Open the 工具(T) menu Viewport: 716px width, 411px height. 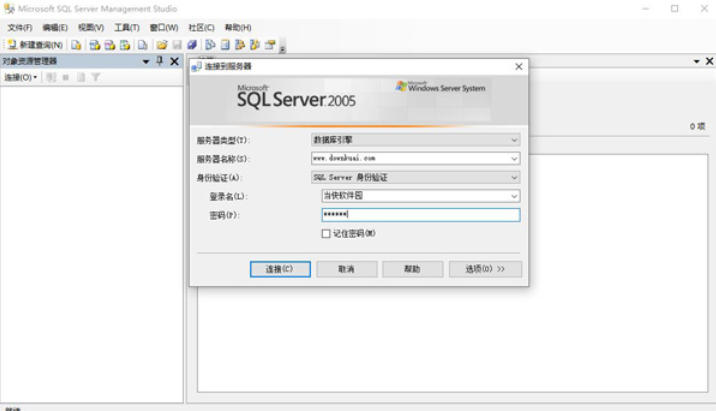(126, 28)
